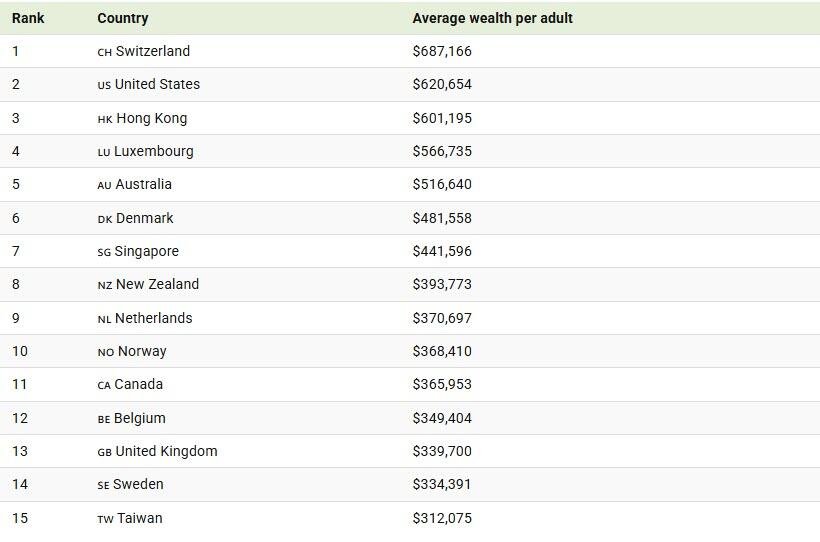Click the NZ flag code beside New Zealand
This screenshot has width=820, height=542.
pyautogui.click(x=105, y=285)
